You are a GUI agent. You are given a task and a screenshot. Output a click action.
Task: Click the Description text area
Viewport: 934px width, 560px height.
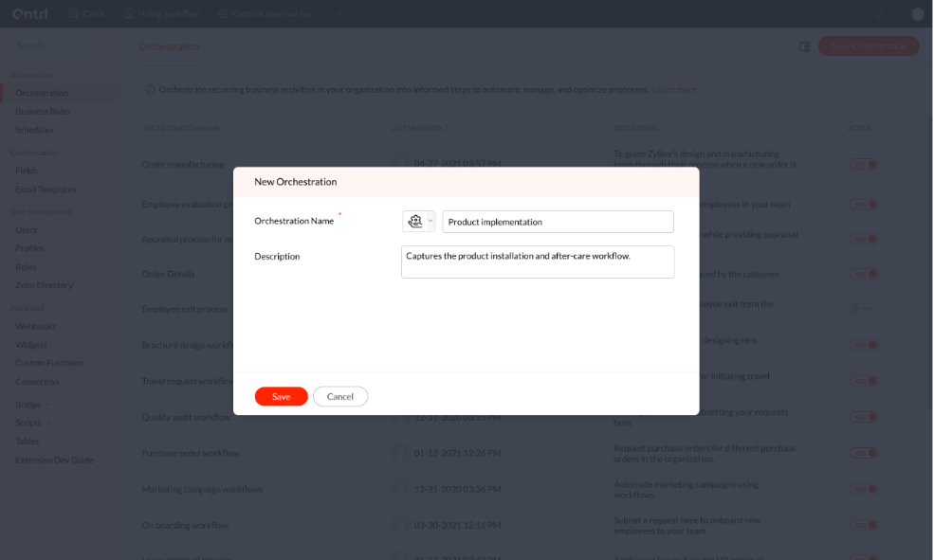537,262
